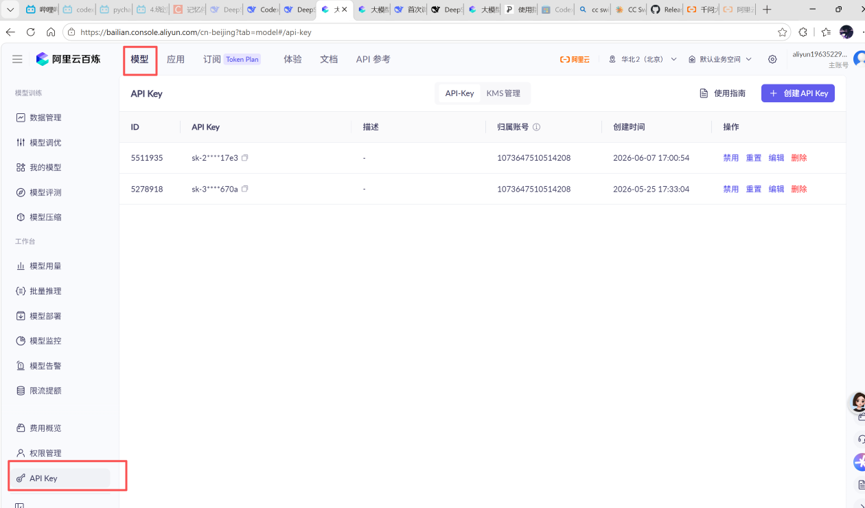Open 批量推理 in the sidebar
This screenshot has height=508, width=865.
[x=45, y=291]
